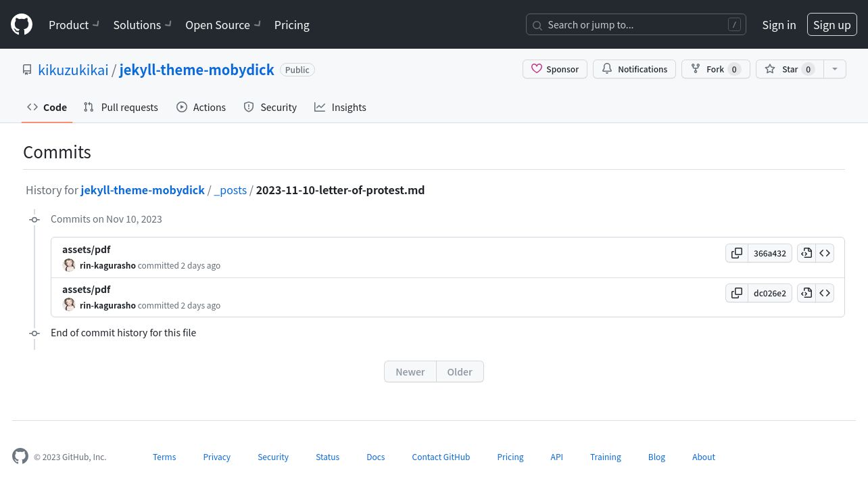868x498 pixels.
Task: Open commit hash dc026e2
Action: coord(770,293)
